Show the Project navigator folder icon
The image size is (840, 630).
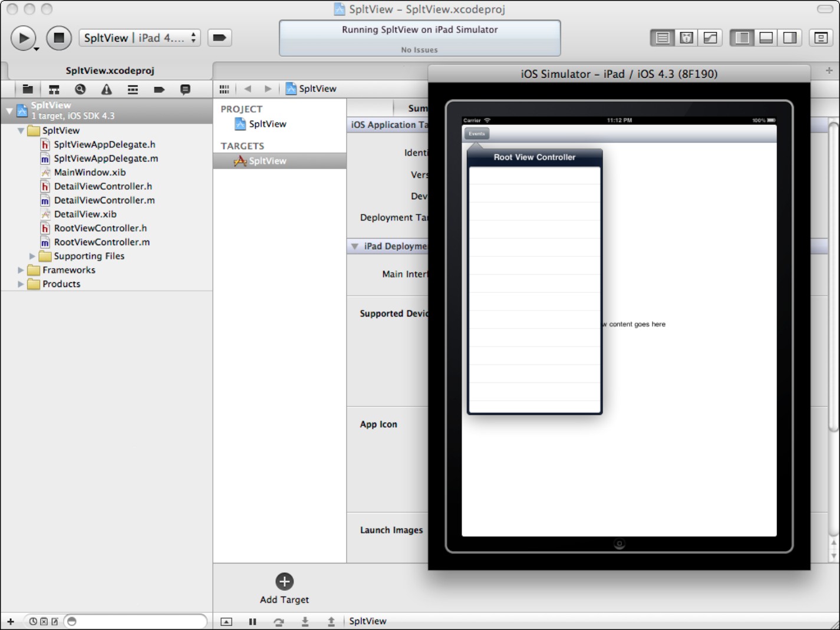click(28, 90)
